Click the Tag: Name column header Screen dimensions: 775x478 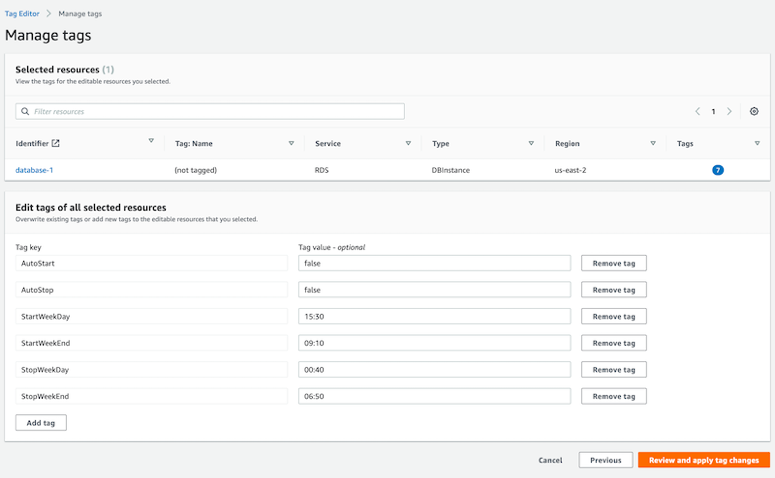[194, 143]
